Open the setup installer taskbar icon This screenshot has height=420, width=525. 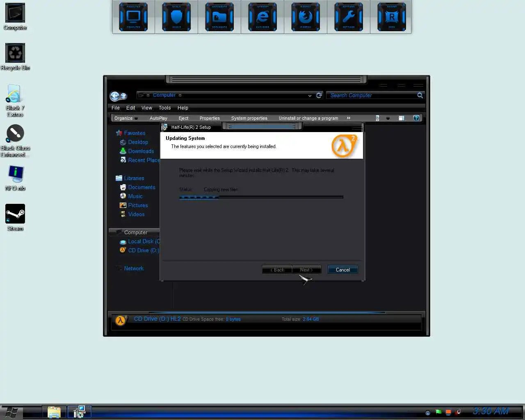[79, 412]
